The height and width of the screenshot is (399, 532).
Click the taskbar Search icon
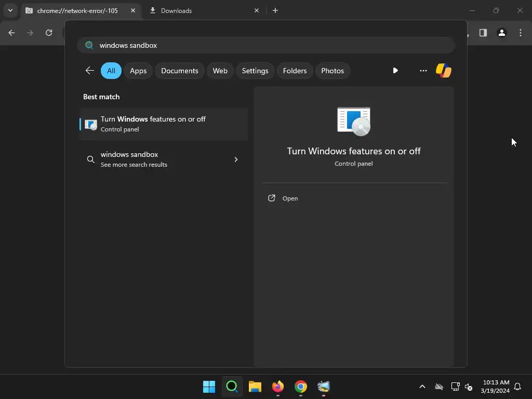coord(232,387)
